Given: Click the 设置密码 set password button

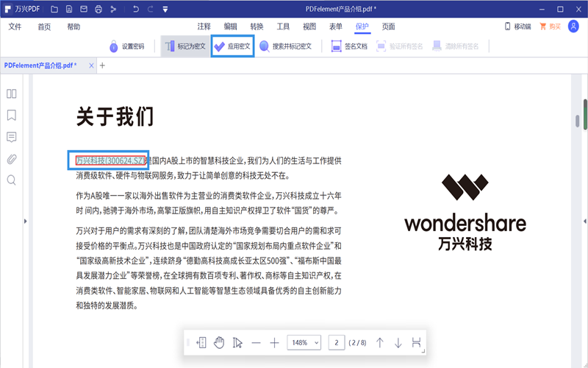Looking at the screenshot, I should coord(126,46).
